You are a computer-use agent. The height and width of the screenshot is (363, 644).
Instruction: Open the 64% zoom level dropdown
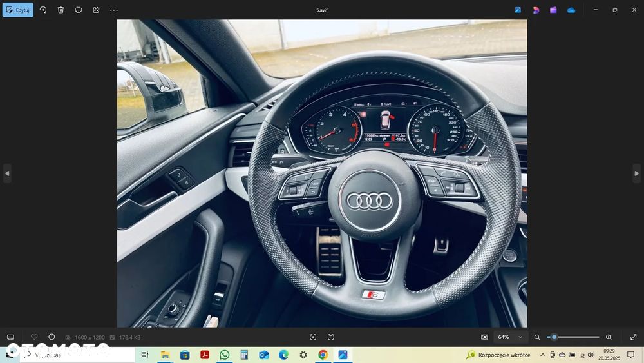[x=510, y=337]
